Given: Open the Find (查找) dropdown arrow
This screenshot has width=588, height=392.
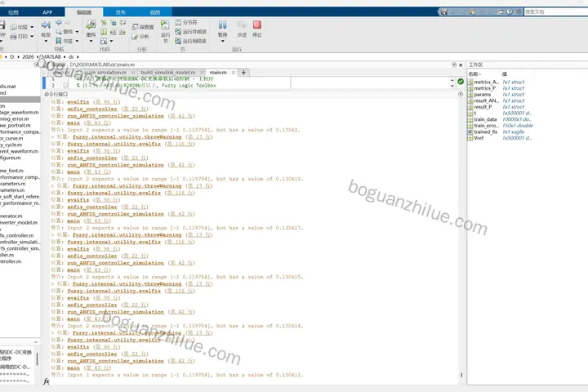Looking at the screenshot, I should pyautogui.click(x=78, y=32).
